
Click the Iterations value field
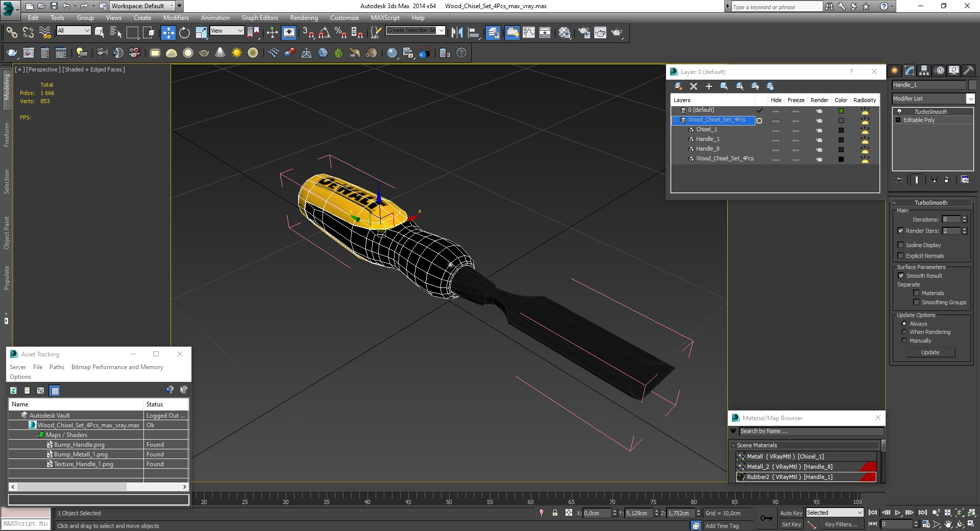coord(951,220)
